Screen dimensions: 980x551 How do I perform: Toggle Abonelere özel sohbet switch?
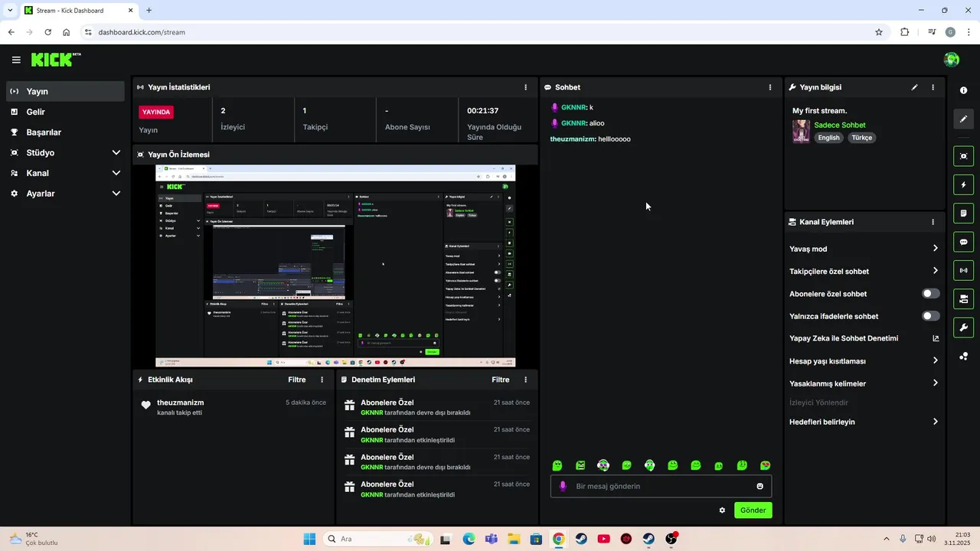(x=931, y=294)
